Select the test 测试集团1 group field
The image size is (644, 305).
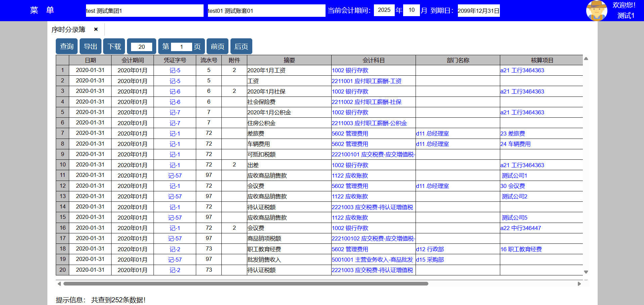point(144,11)
